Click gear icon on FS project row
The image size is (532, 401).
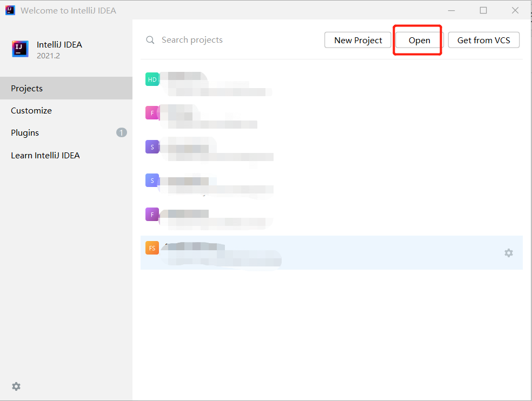tap(508, 253)
